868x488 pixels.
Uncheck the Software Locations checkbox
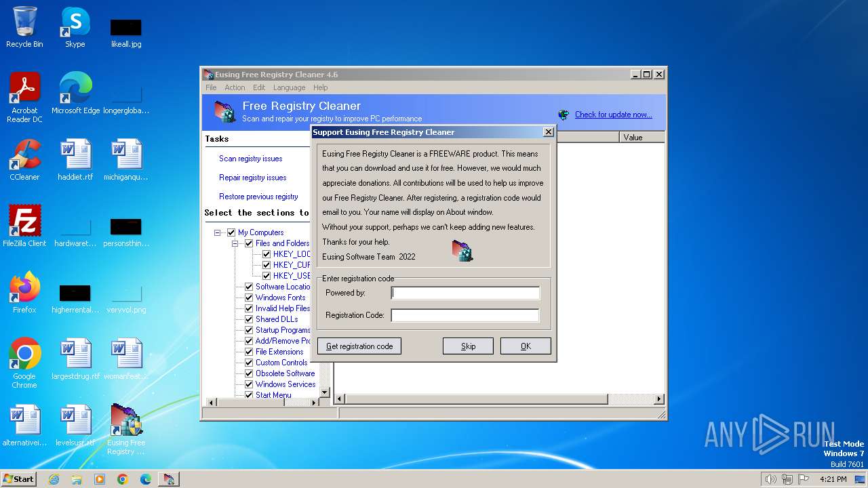[249, 287]
